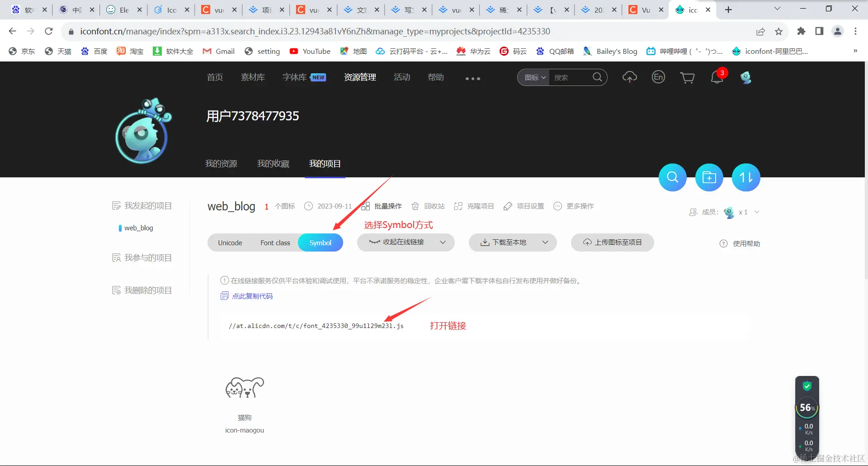Open 素材库 in the top navigation
This screenshot has width=868, height=466.
253,77
